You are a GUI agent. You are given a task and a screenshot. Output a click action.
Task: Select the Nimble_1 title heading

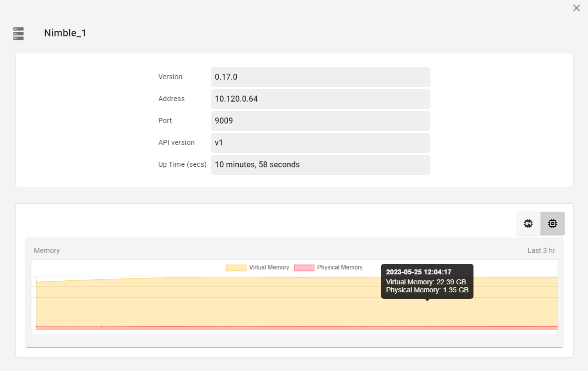click(x=65, y=33)
